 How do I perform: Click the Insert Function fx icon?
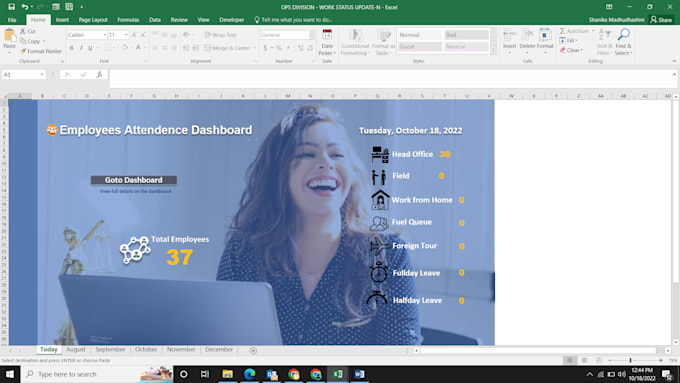click(99, 75)
